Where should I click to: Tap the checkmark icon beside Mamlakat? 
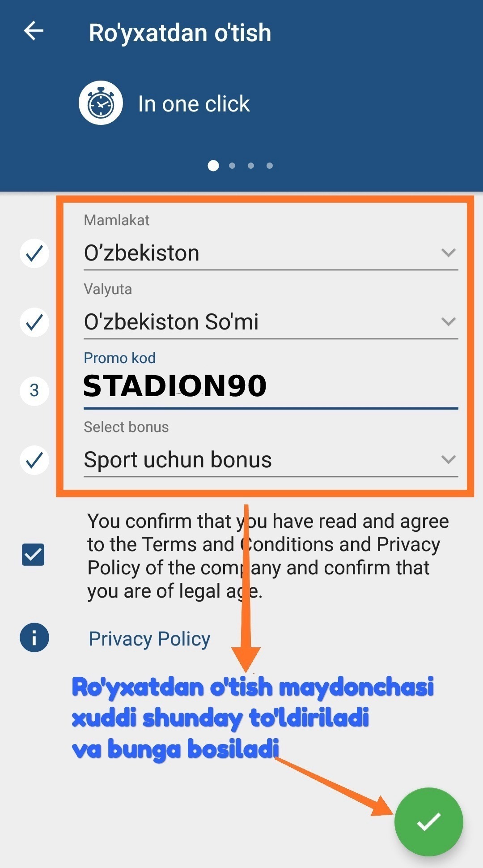coord(34,253)
